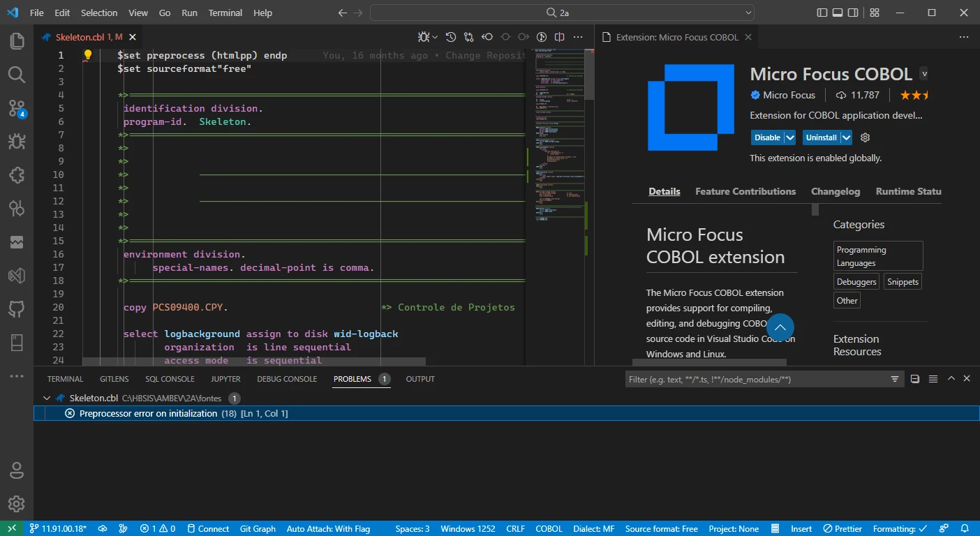Open the Manage gear in activity bar
Image resolution: width=980 pixels, height=536 pixels.
click(17, 503)
